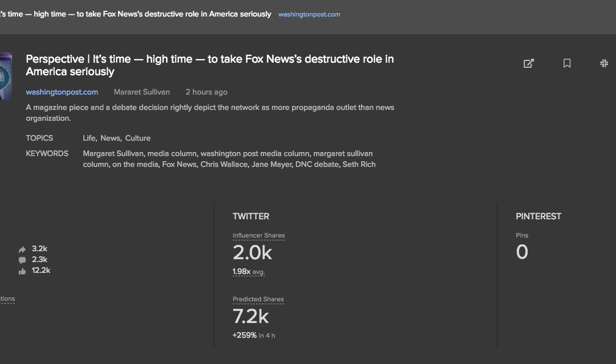This screenshot has width=616, height=364.
Task: Select author Mararet Sullivan
Action: [x=141, y=92]
